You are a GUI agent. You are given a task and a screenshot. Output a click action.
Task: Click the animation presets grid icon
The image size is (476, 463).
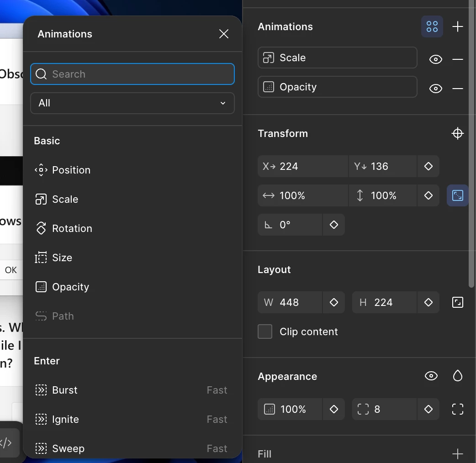pyautogui.click(x=432, y=26)
